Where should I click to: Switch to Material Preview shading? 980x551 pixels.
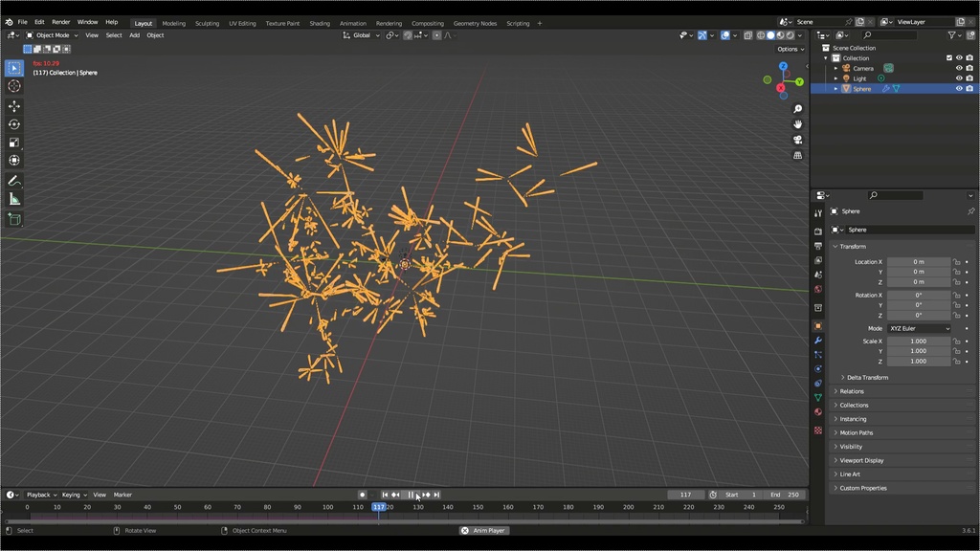(x=781, y=35)
